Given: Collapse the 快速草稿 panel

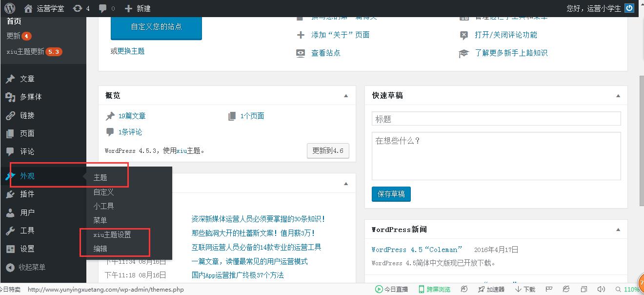Looking at the screenshot, I should pos(618,95).
